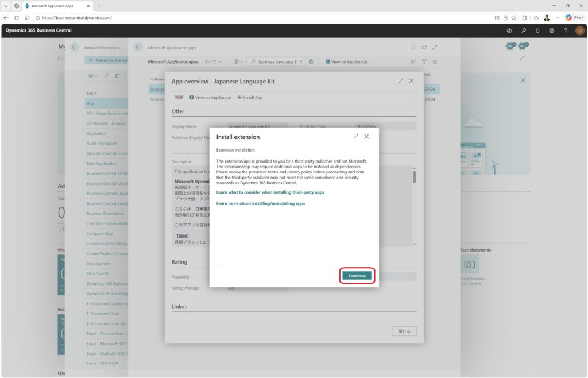Click the Continue button in Install extension
Image resolution: width=588 pixels, height=378 pixels.
tap(357, 276)
